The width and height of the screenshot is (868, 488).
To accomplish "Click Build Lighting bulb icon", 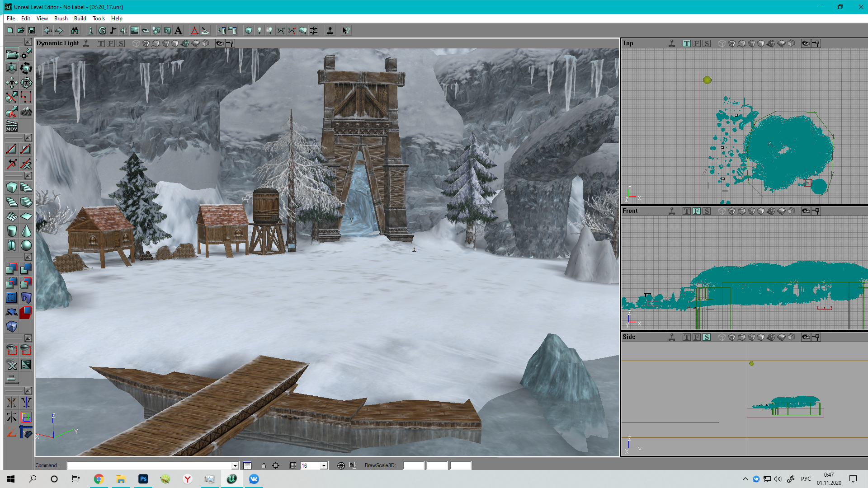I will (259, 30).
